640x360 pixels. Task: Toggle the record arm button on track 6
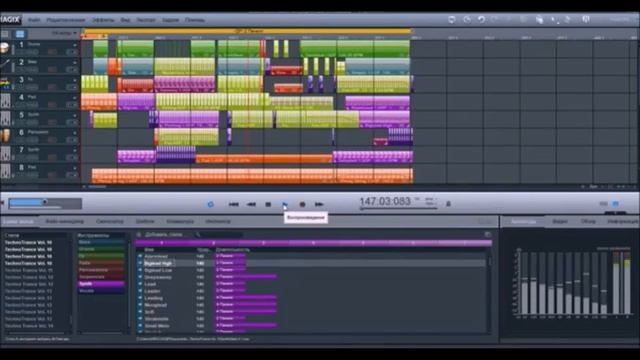(x=52, y=140)
